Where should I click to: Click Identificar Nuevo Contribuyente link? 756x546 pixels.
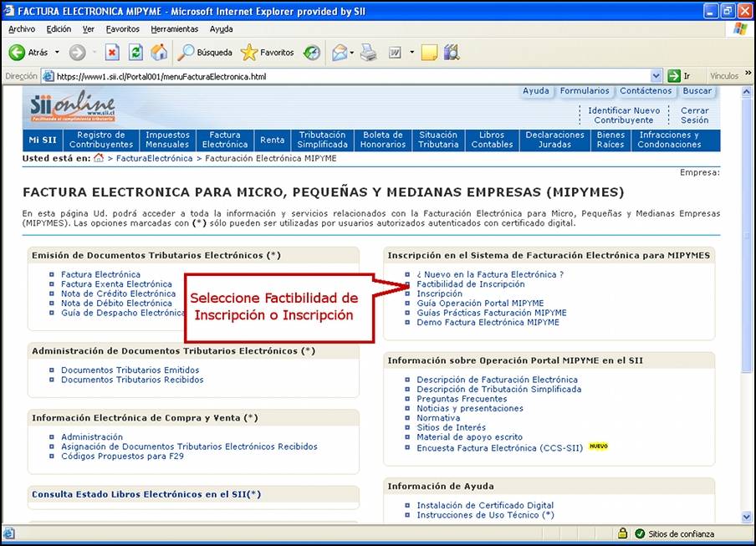[x=624, y=115]
